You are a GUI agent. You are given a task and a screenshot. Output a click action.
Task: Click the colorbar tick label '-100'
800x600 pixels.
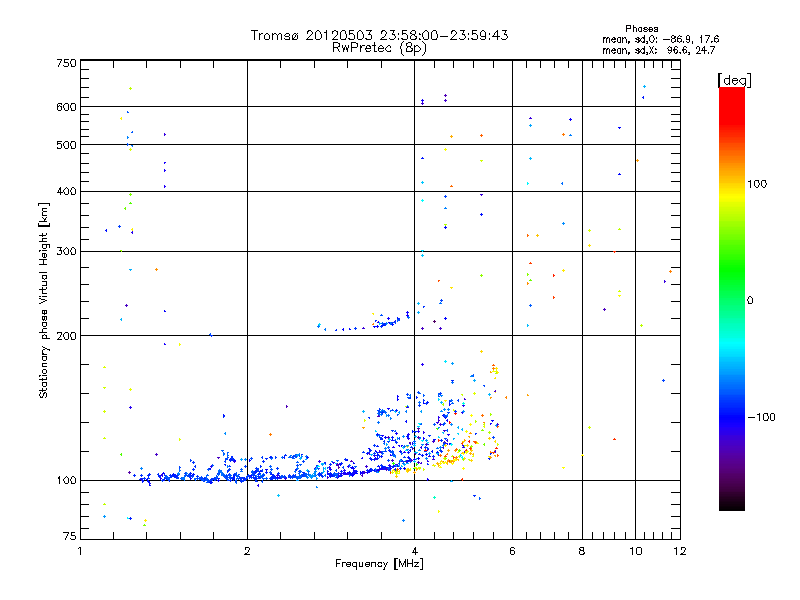pos(761,417)
